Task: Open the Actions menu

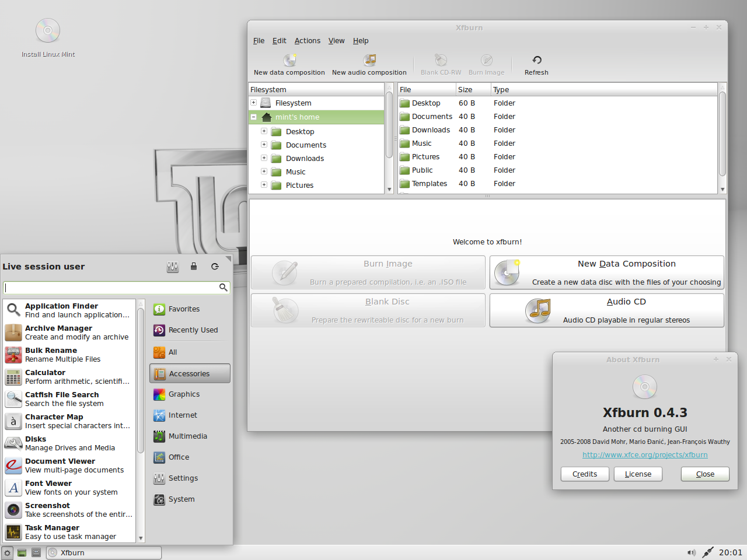Action: (307, 41)
